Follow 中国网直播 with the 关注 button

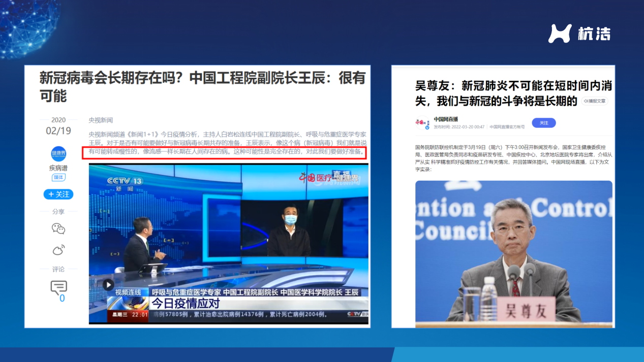coord(543,123)
